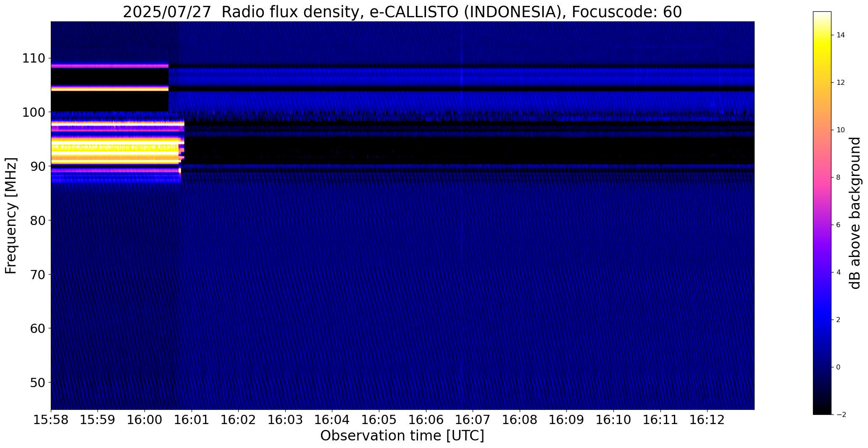
Task: Click the 90 MHz frequency tick label
Action: [38, 167]
